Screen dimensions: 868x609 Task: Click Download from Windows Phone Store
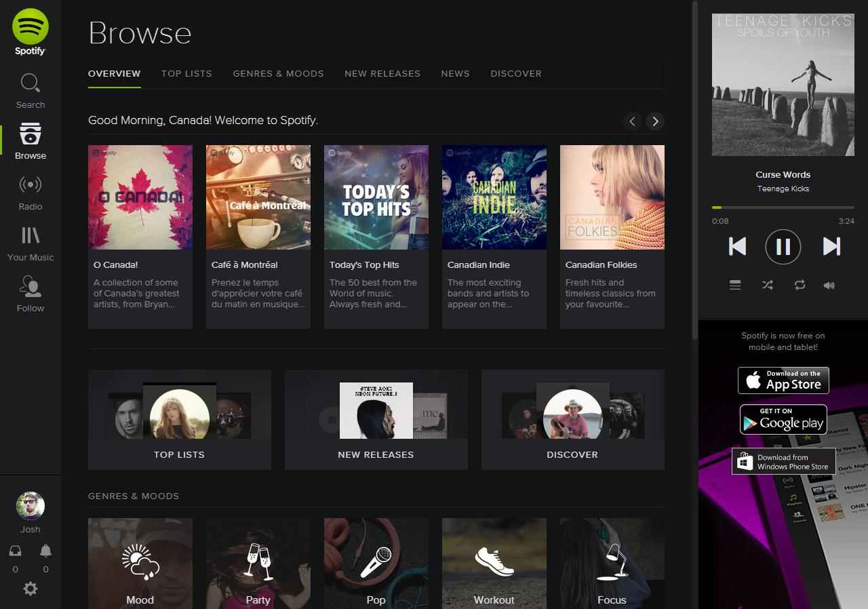tap(783, 461)
